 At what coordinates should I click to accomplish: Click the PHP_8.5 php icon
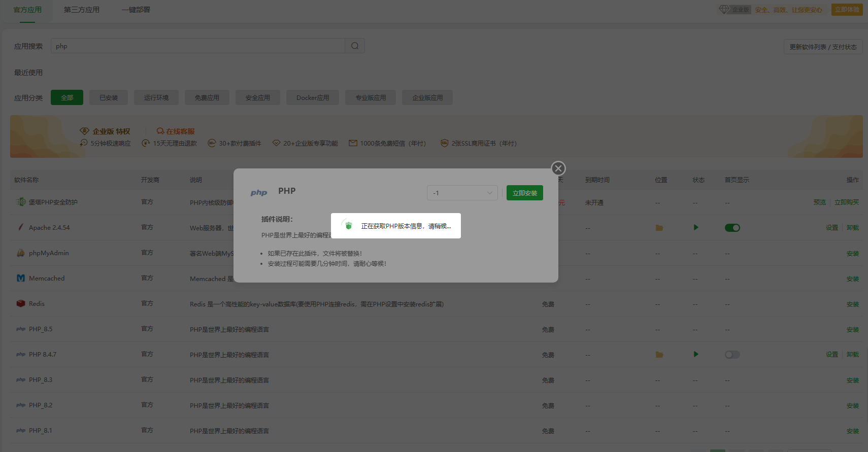tap(21, 329)
